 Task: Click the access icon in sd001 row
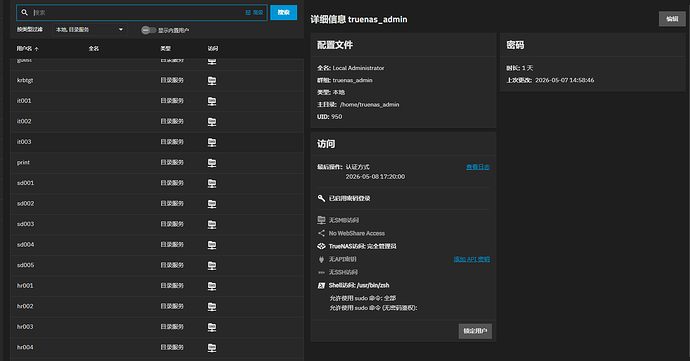coord(212,183)
